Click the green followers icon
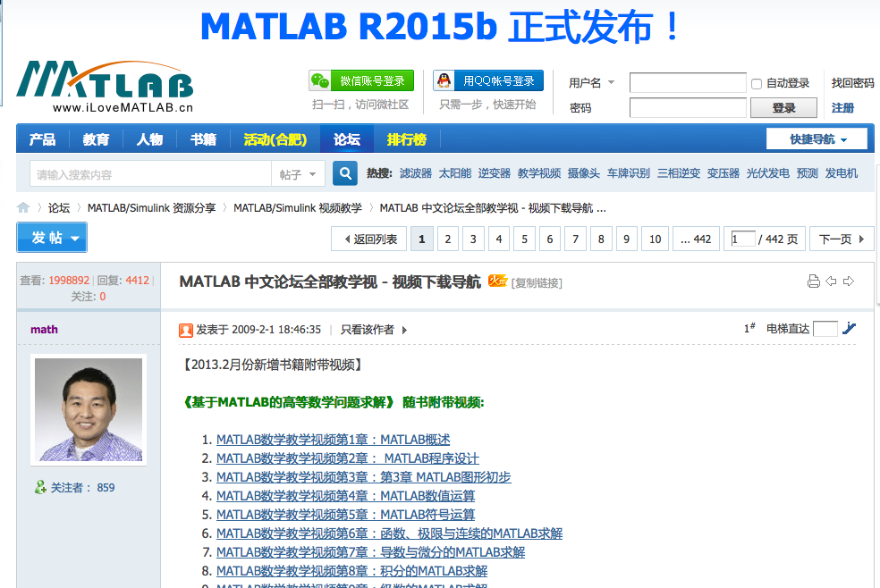This screenshot has width=880, height=588. coord(40,487)
